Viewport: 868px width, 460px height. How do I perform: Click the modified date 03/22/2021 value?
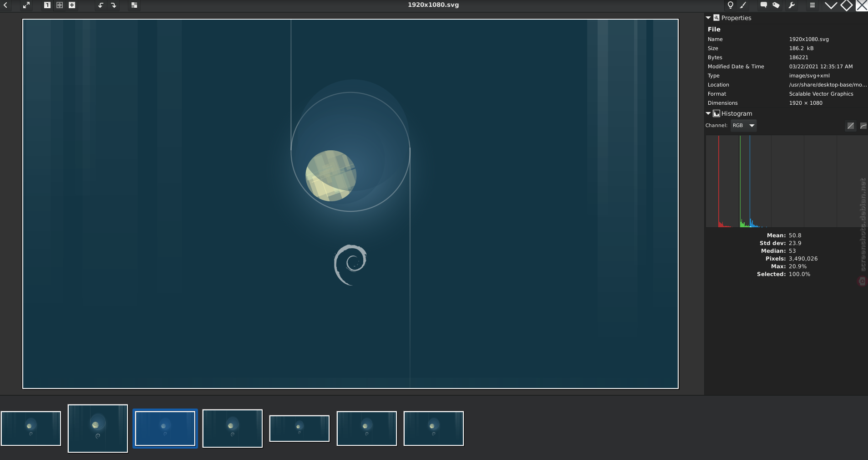pyautogui.click(x=821, y=66)
